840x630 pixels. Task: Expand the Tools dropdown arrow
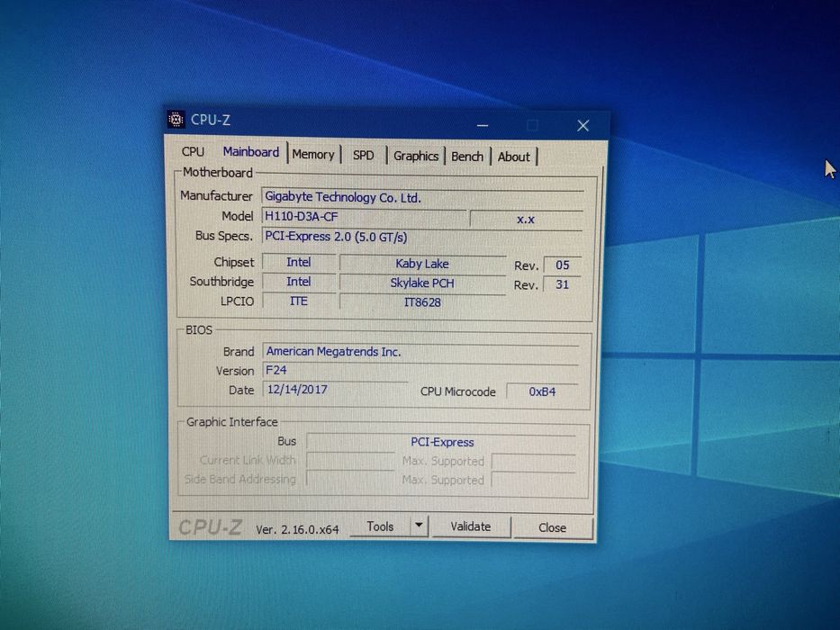(419, 526)
